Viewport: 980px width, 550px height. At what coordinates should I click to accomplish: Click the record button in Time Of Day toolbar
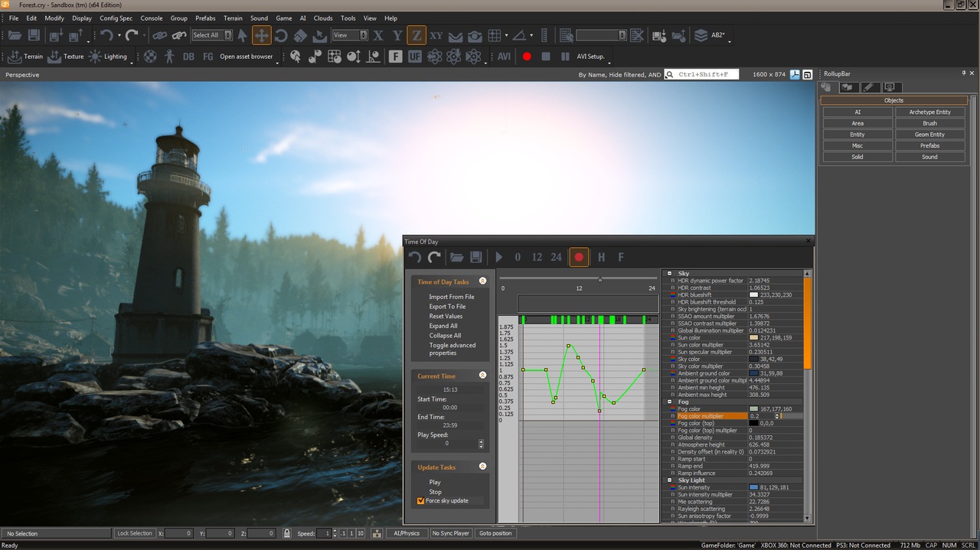point(579,257)
